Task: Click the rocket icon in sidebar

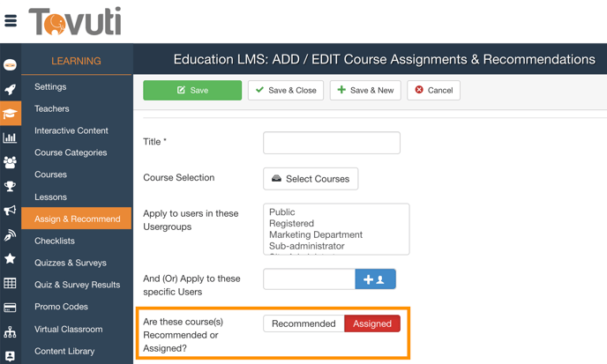Action: click(x=10, y=89)
